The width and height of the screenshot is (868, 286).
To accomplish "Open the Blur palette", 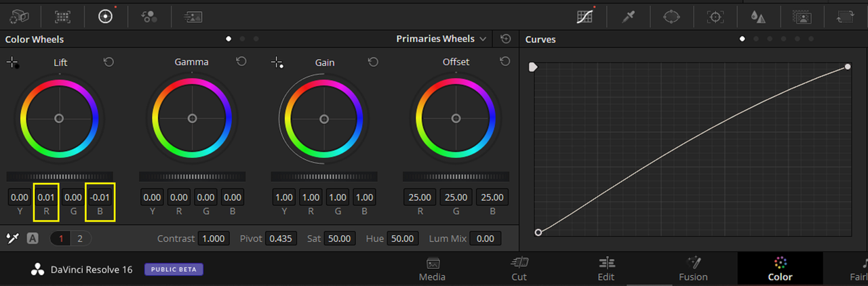I will click(757, 16).
